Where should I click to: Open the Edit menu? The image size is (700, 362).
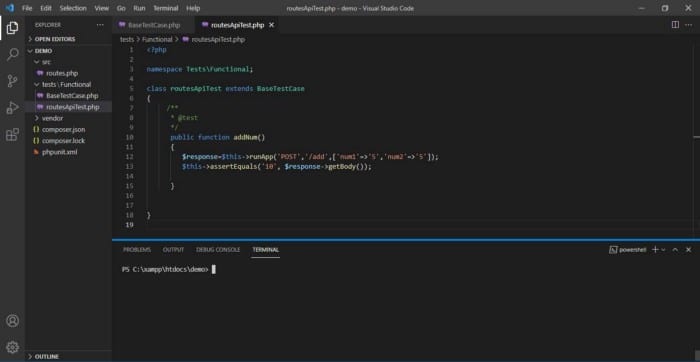(46, 8)
